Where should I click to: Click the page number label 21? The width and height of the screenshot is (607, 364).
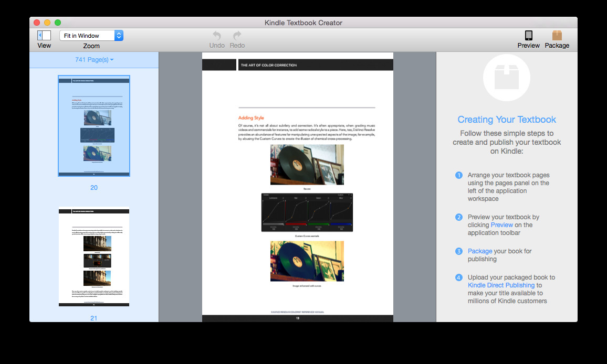[x=93, y=318]
